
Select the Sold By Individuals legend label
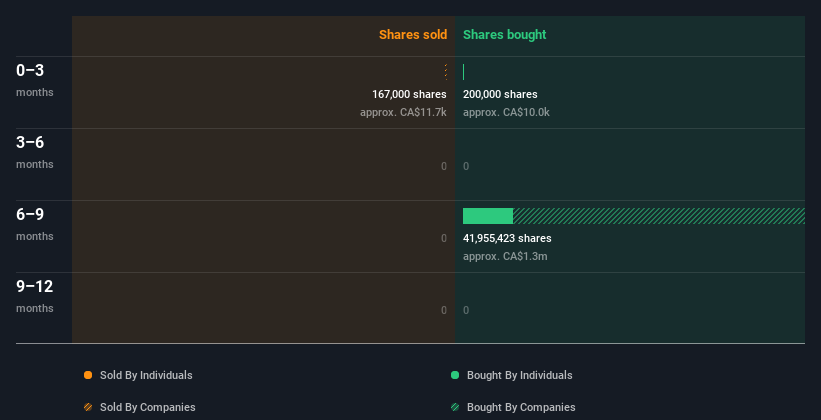click(x=146, y=375)
